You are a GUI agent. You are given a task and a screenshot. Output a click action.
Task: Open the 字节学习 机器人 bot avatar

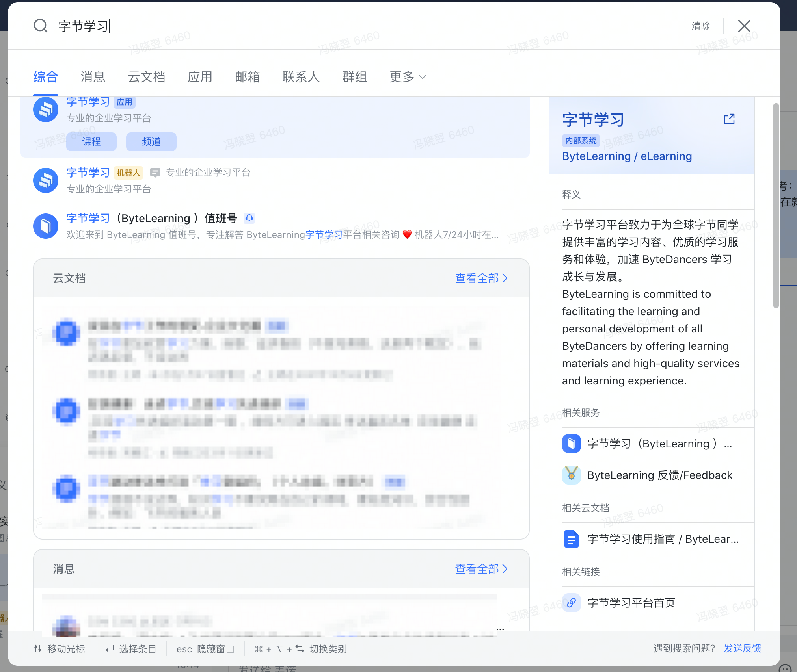(46, 180)
